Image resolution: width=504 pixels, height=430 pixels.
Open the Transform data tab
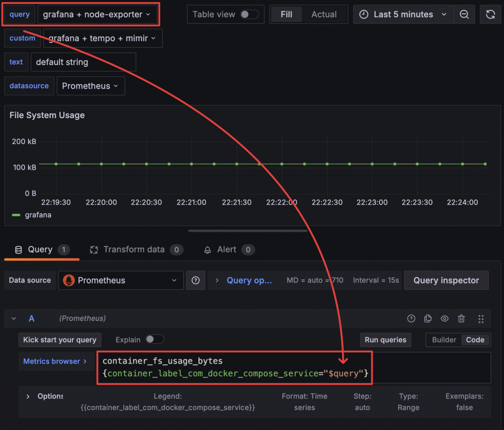point(136,250)
